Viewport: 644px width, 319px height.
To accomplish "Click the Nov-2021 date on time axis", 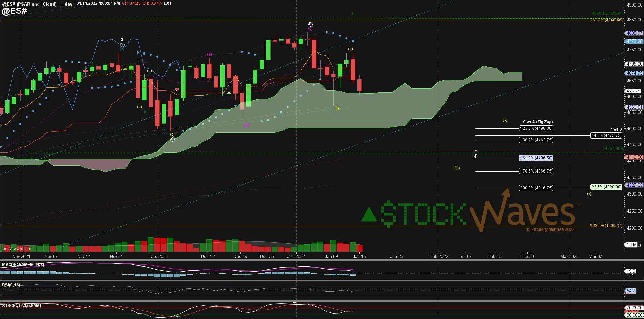I will (x=21, y=256).
